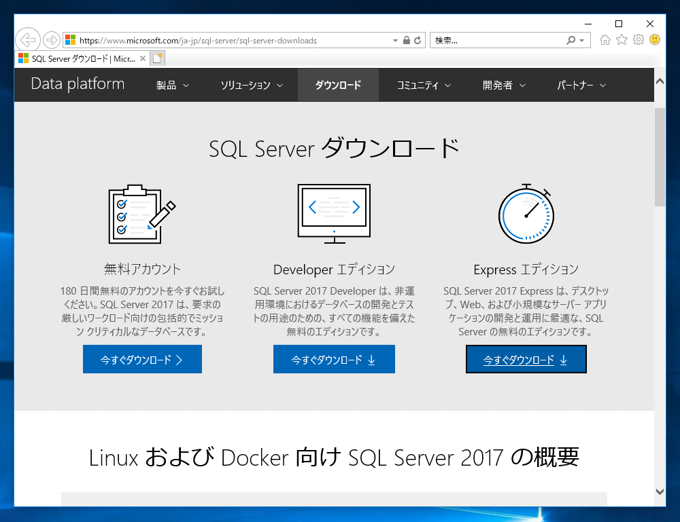Image resolution: width=680 pixels, height=522 pixels.
Task: Click the magnifying glass search icon
Action: pos(570,40)
